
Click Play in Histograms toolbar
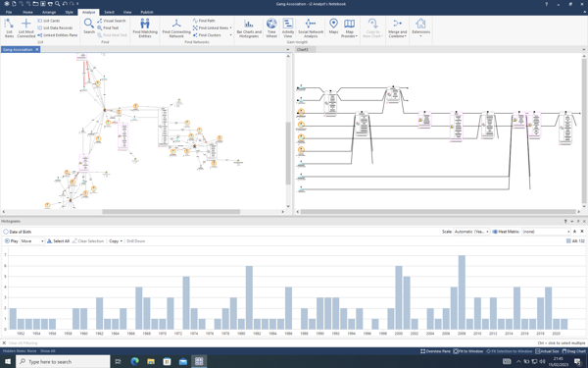click(x=11, y=241)
